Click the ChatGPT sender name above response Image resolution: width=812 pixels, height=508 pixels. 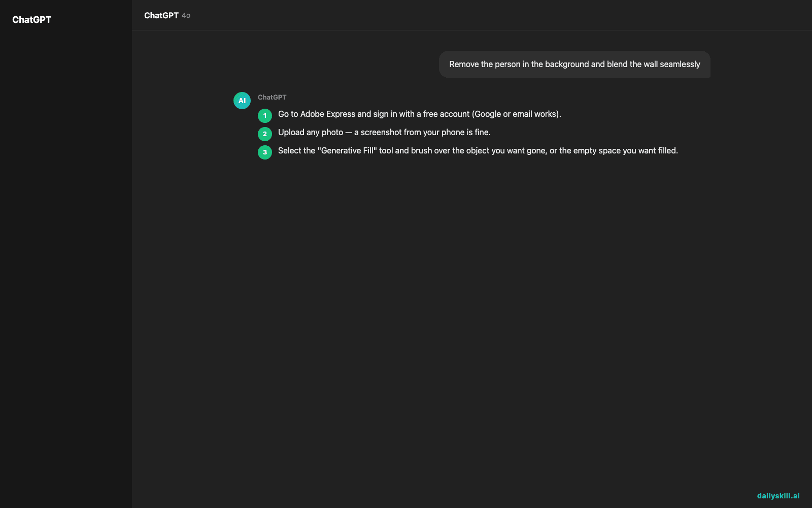tap(272, 97)
